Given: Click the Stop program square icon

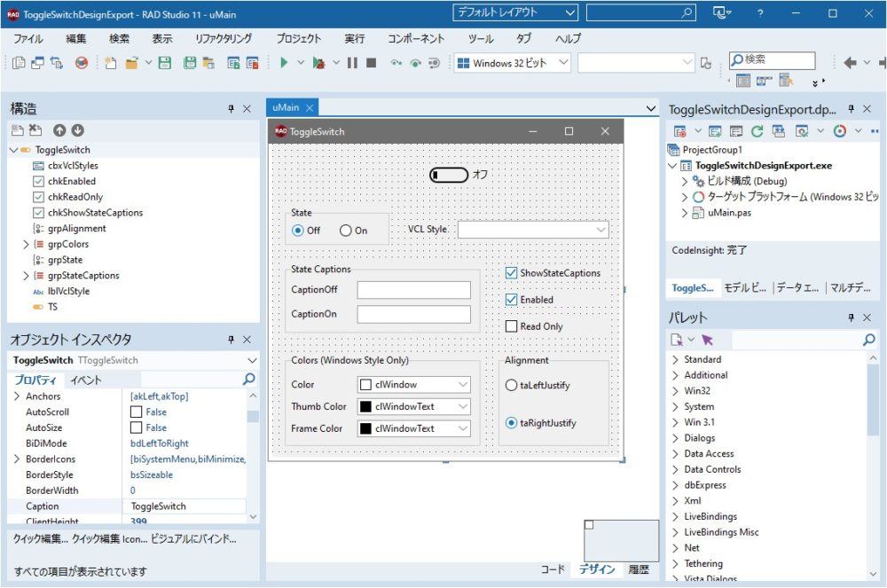Looking at the screenshot, I should pyautogui.click(x=372, y=63).
